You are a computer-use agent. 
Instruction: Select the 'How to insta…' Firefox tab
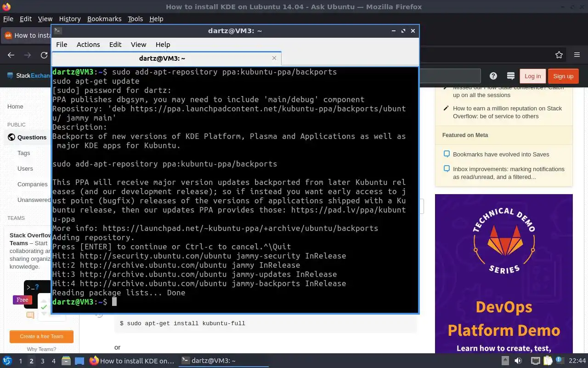[27, 35]
